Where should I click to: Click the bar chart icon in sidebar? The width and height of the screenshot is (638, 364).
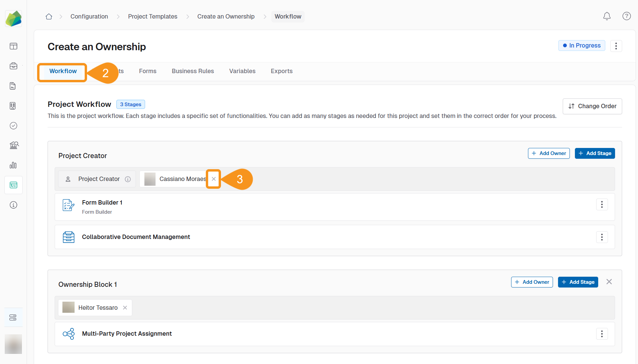coord(13,165)
